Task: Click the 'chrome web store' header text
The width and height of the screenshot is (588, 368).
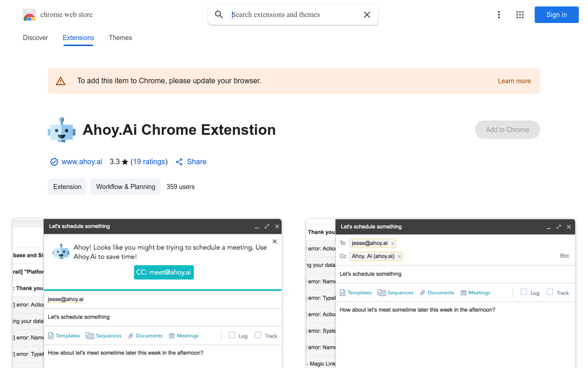Action: tap(67, 15)
